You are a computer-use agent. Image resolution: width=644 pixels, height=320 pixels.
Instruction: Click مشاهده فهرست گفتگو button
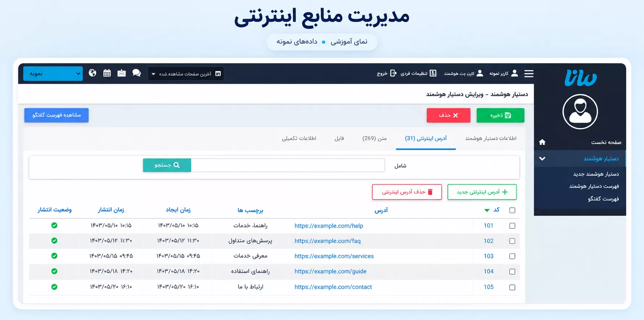[x=56, y=115]
